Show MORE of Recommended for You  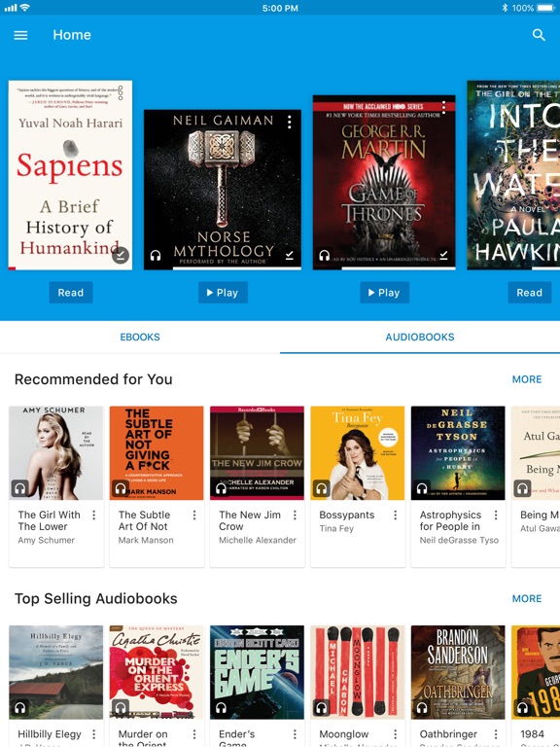point(527,379)
